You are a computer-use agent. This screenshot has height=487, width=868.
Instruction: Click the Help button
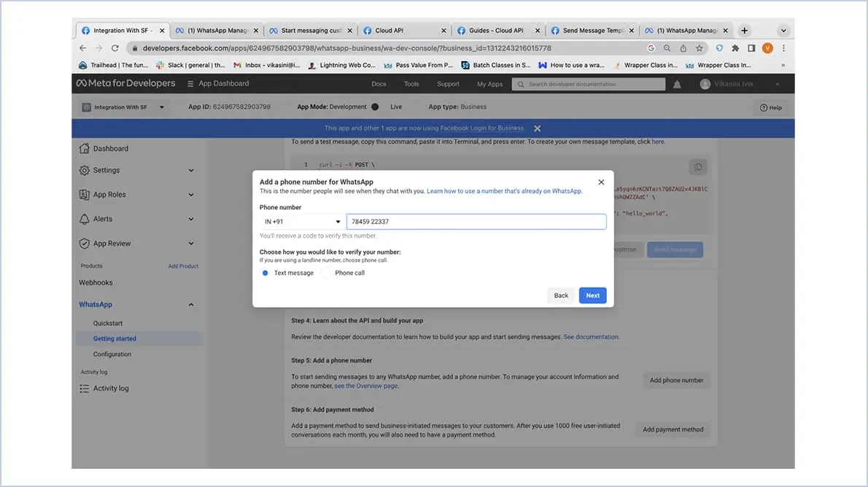tap(770, 107)
